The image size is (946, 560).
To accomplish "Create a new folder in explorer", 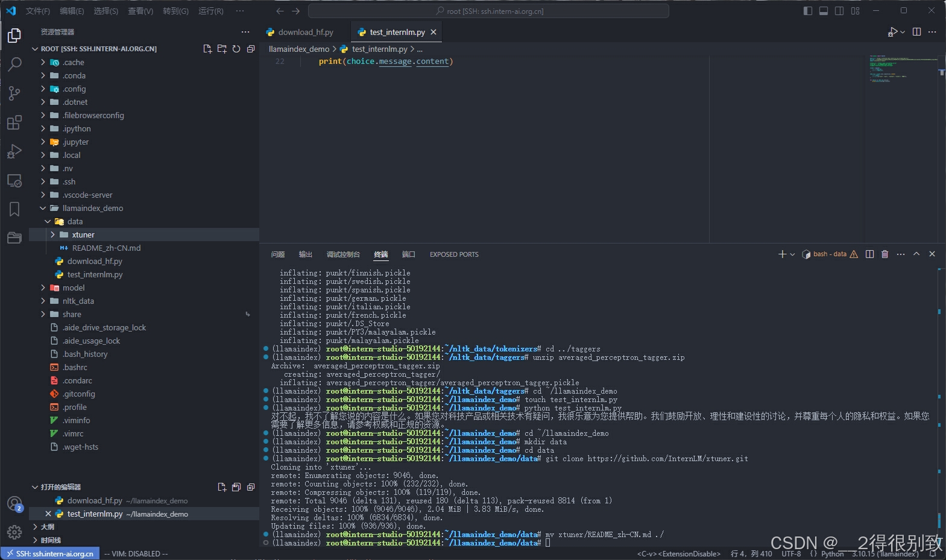I will click(x=222, y=49).
